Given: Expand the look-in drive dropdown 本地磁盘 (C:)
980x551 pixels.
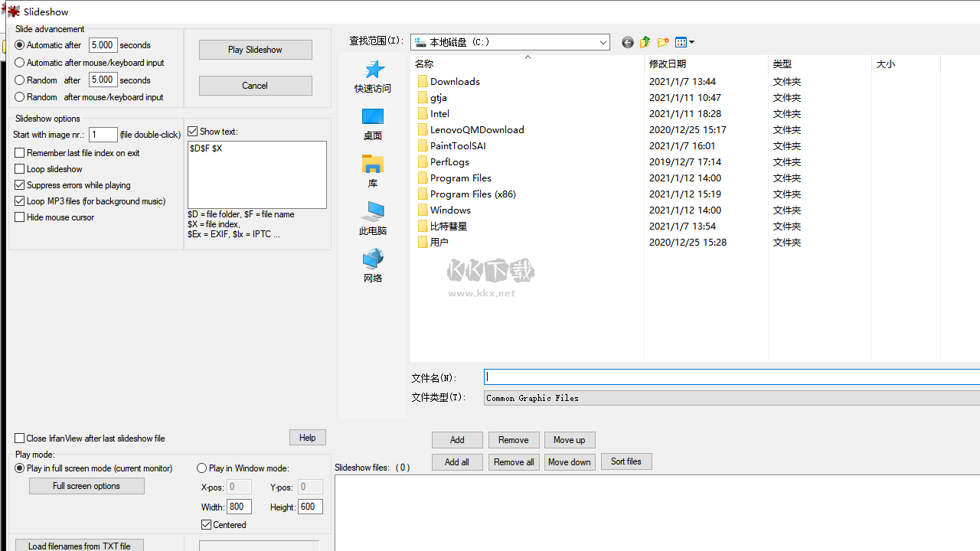Looking at the screenshot, I should point(510,42).
